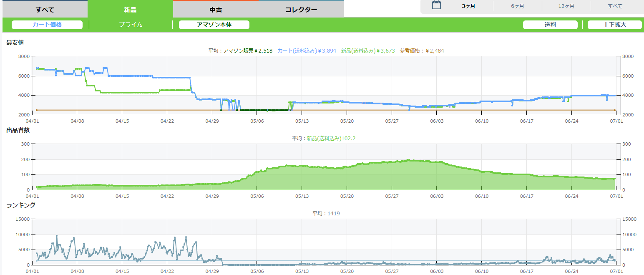
Task: Show all-time range すべて next to 12ヶ月
Action: coord(615,6)
